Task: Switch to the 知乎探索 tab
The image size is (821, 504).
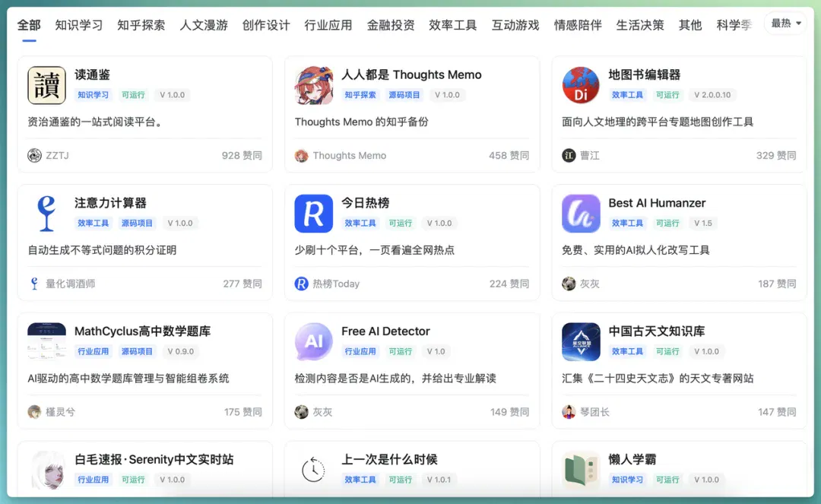Action: click(x=141, y=25)
